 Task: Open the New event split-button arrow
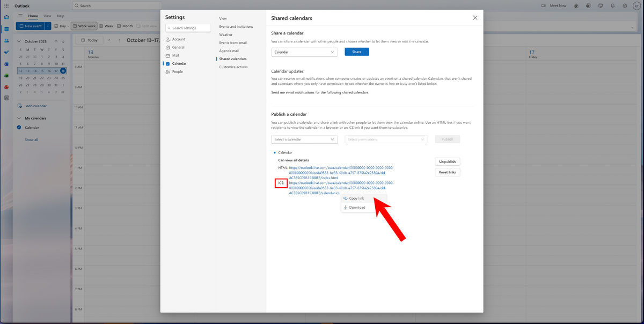point(48,26)
